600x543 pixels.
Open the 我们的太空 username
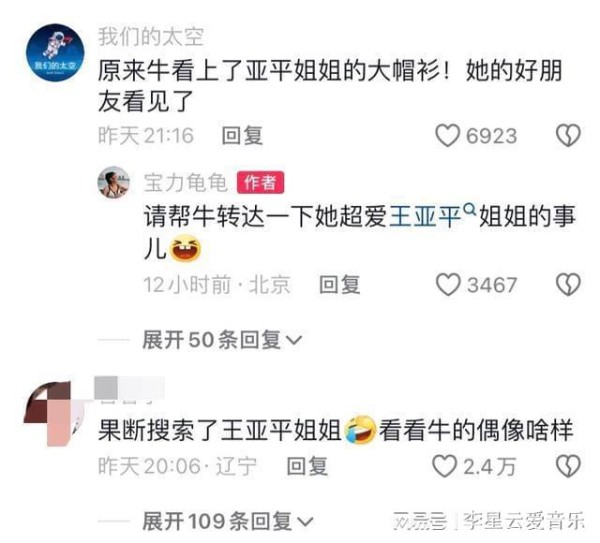click(x=151, y=37)
